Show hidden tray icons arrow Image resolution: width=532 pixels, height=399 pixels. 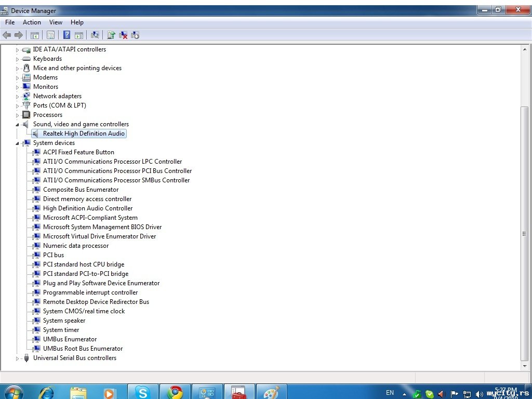click(404, 394)
